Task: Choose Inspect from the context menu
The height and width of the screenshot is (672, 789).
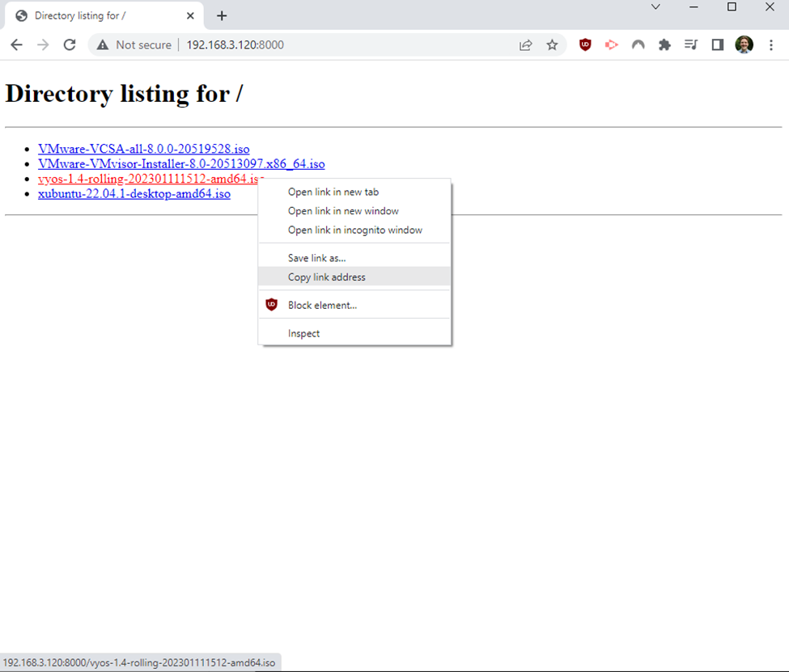Action: [x=354, y=333]
